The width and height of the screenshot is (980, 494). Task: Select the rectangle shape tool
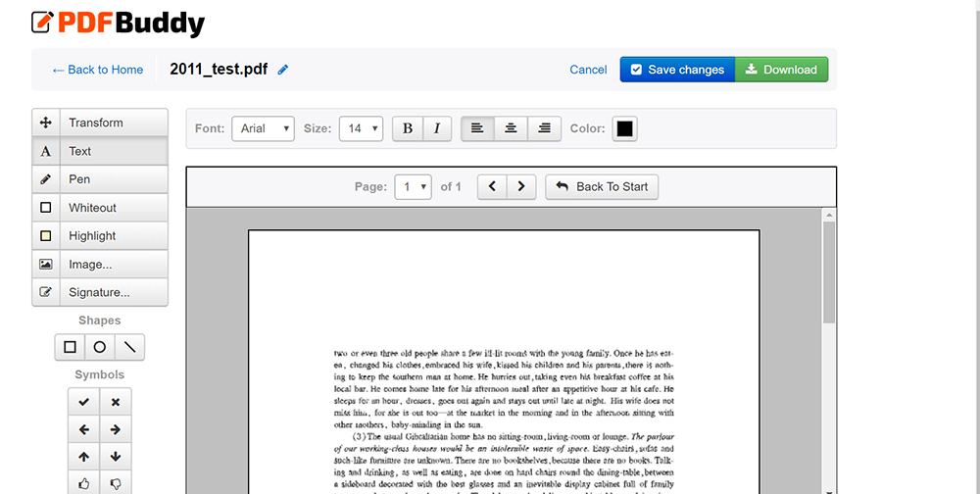[x=70, y=347]
